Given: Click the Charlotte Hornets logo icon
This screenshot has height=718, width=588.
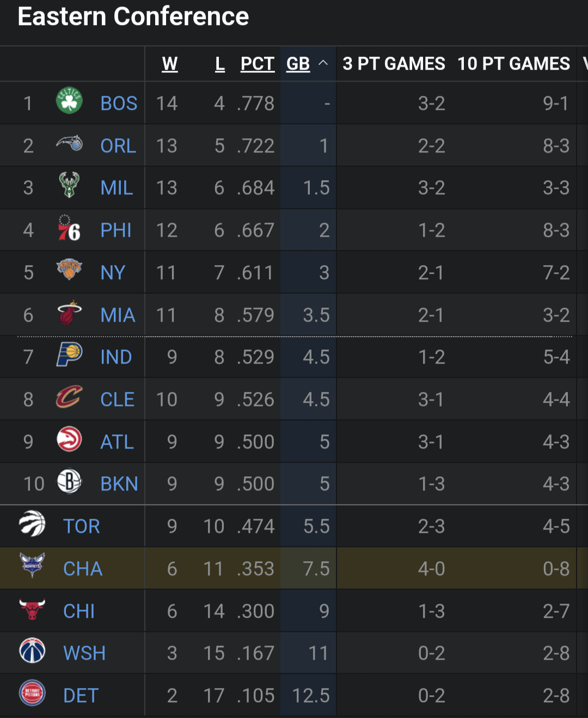Looking at the screenshot, I should tap(32, 566).
